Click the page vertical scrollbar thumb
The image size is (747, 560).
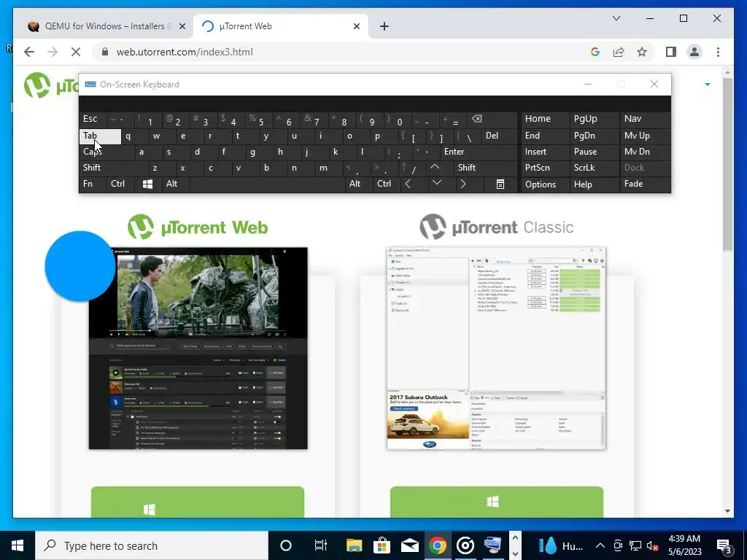click(x=727, y=164)
